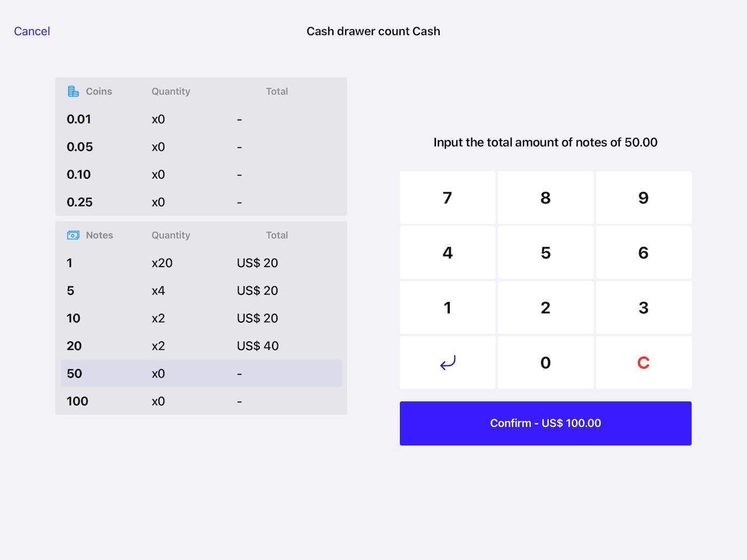Viewport: 747px width, 560px height.
Task: Click the 'Cash drawer count Cash' title
Action: click(373, 31)
